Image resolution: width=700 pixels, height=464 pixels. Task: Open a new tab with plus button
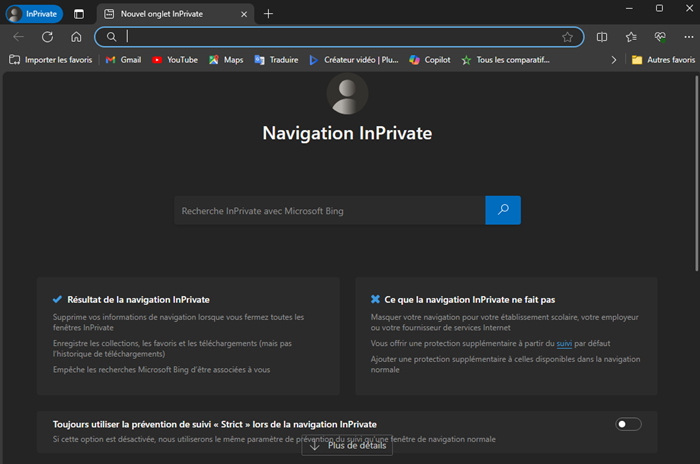click(268, 14)
